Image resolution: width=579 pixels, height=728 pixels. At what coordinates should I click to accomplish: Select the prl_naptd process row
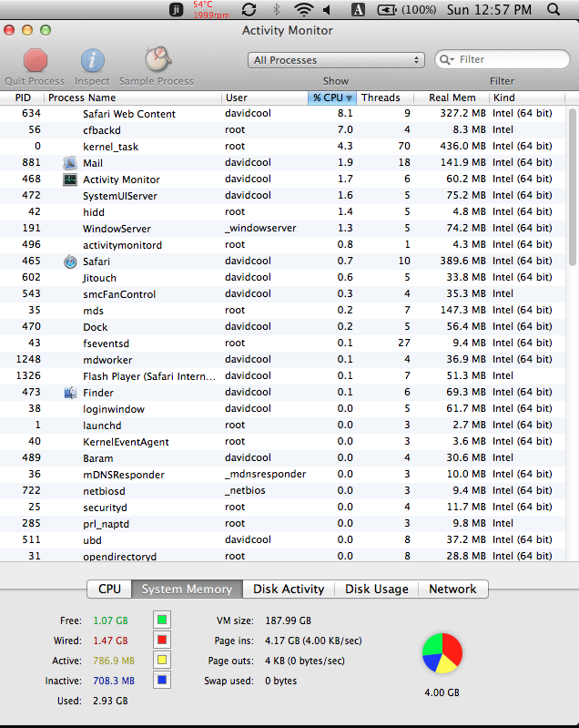[282, 524]
